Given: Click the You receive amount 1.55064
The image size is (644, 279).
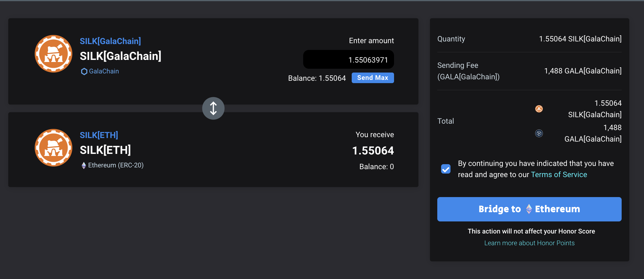Looking at the screenshot, I should [373, 151].
